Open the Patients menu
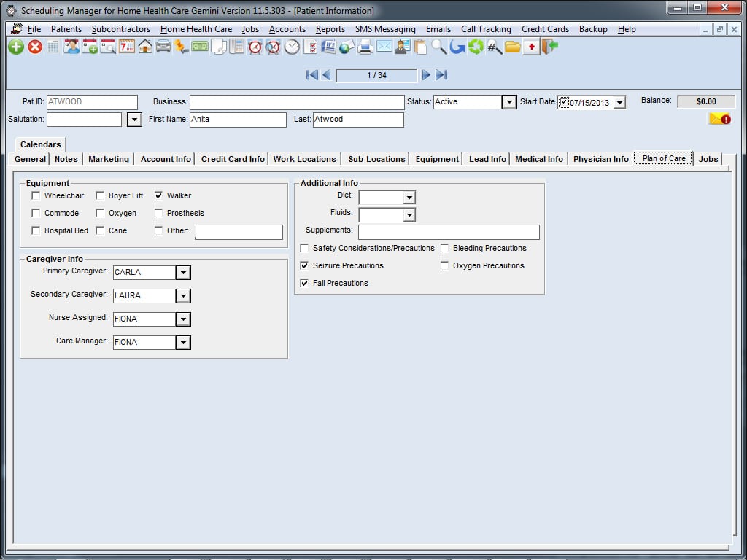 pos(66,29)
